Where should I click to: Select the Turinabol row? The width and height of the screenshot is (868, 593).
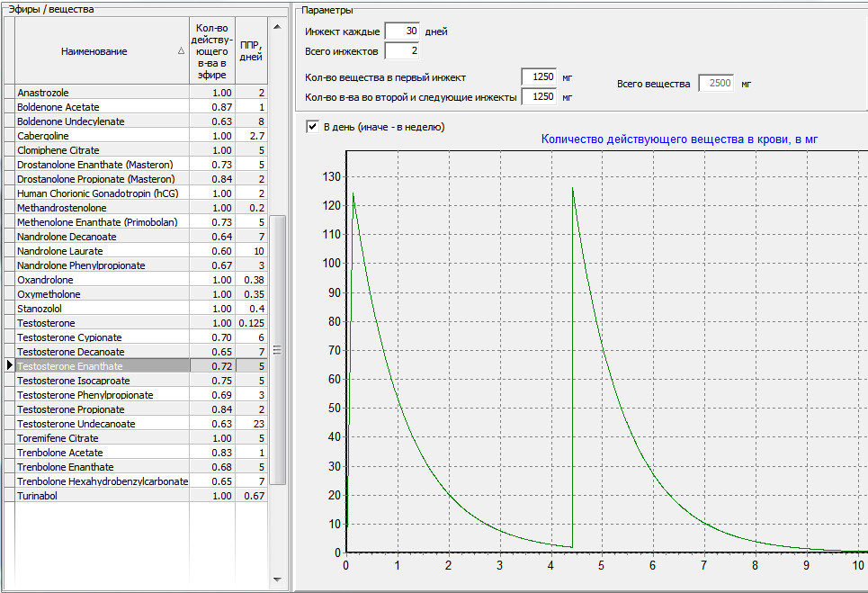pyautogui.click(x=102, y=496)
